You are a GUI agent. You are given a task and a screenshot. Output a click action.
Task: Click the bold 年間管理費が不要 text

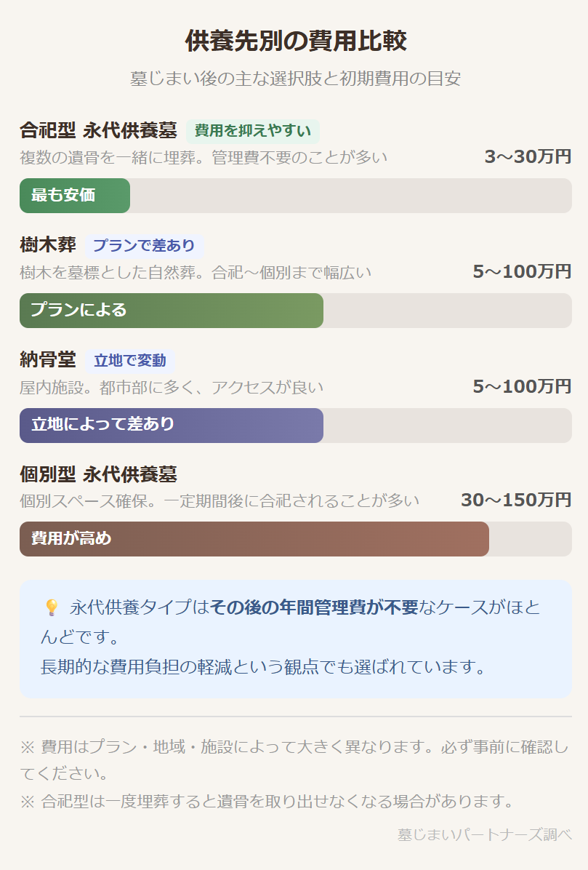tap(315, 607)
